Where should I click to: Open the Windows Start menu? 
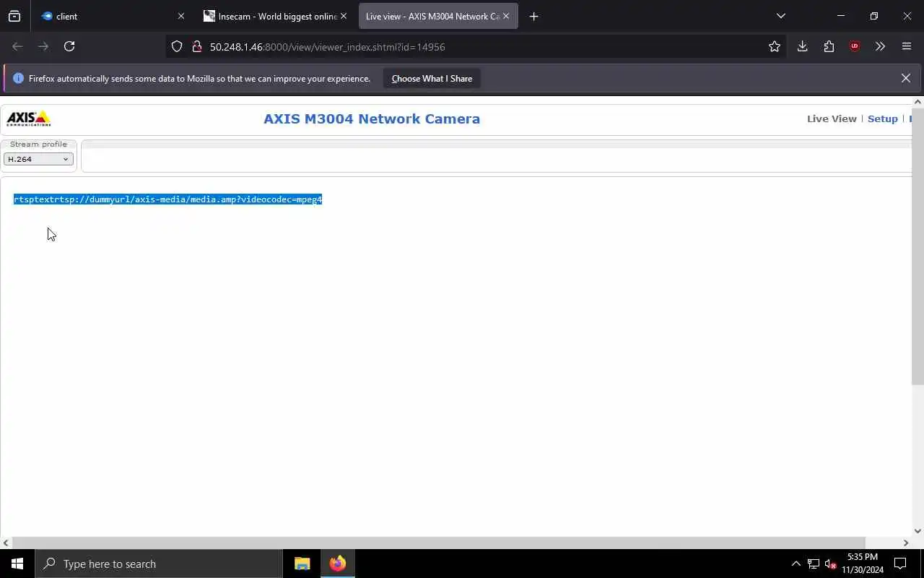pyautogui.click(x=17, y=564)
